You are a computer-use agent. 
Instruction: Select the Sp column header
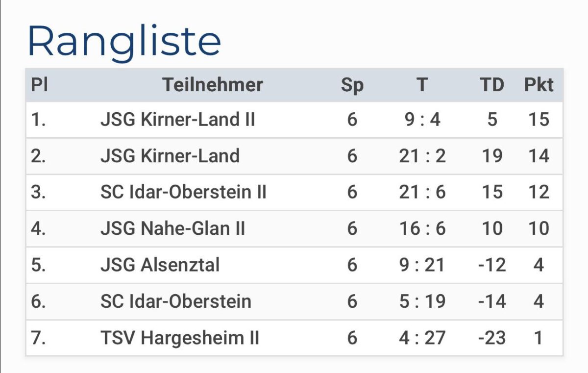click(x=352, y=85)
